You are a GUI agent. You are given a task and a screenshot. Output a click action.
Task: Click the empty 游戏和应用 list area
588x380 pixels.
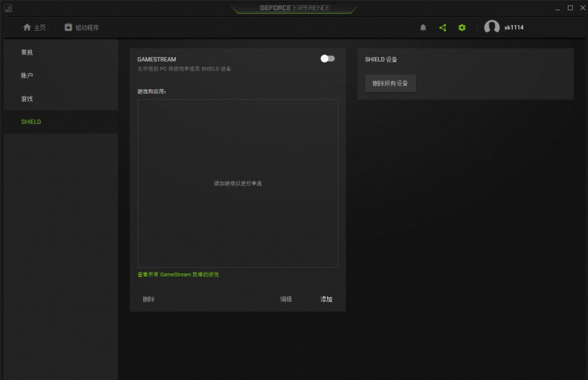(x=238, y=183)
